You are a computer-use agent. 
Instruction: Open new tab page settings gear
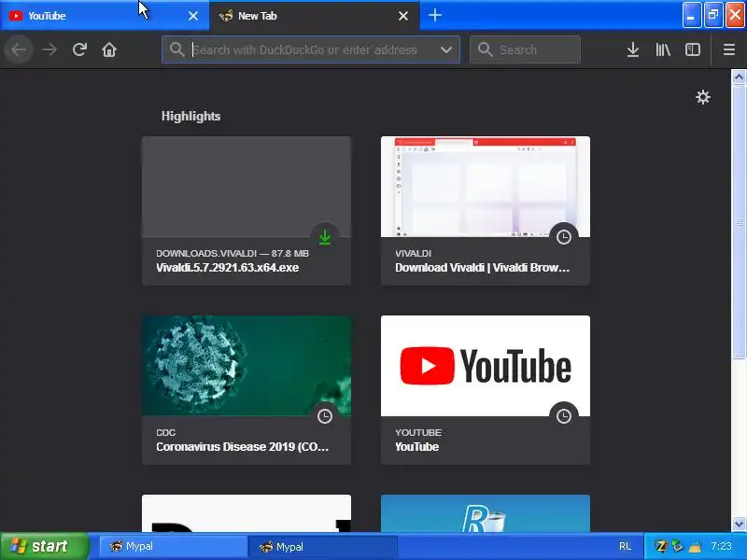[703, 97]
